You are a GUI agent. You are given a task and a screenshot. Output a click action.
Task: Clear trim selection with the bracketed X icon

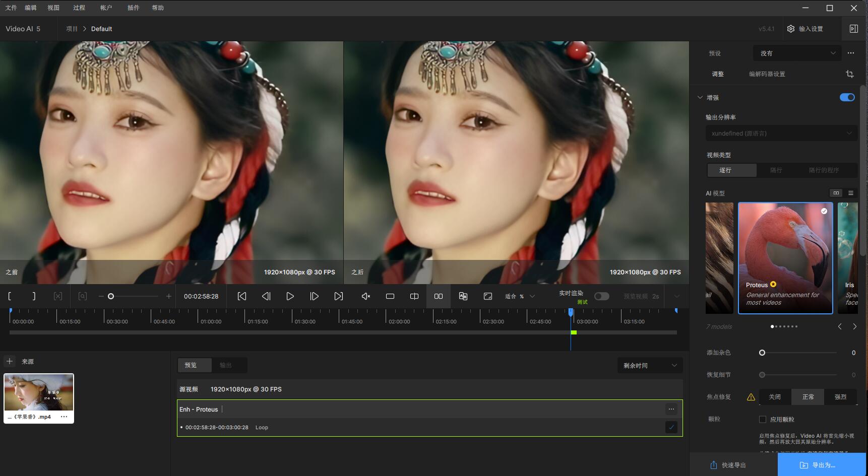click(58, 296)
